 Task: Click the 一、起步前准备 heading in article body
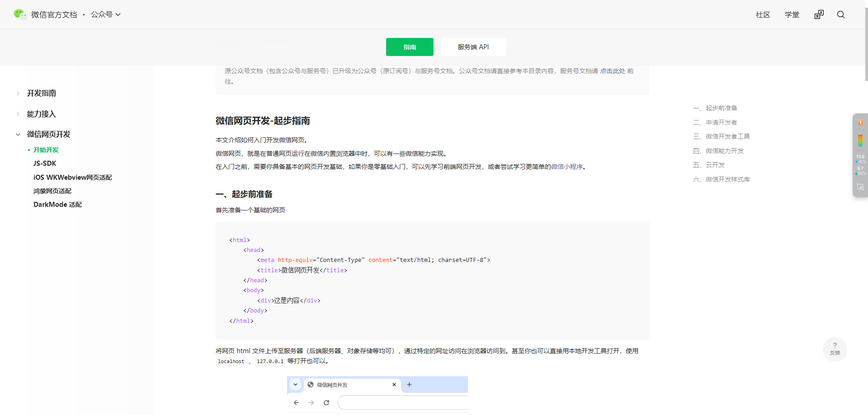click(244, 194)
